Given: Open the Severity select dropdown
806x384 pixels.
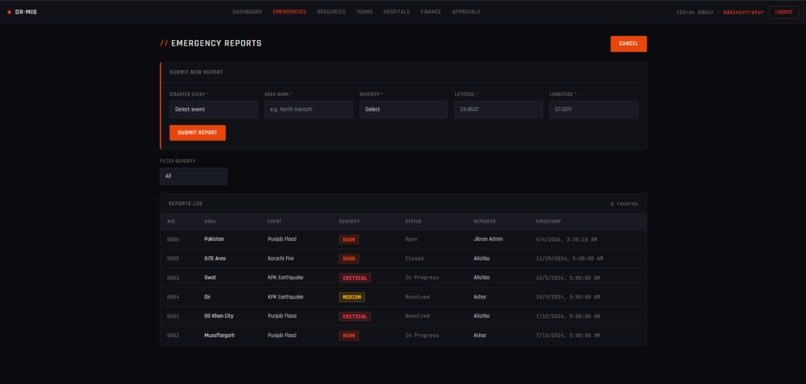Looking at the screenshot, I should click(404, 109).
